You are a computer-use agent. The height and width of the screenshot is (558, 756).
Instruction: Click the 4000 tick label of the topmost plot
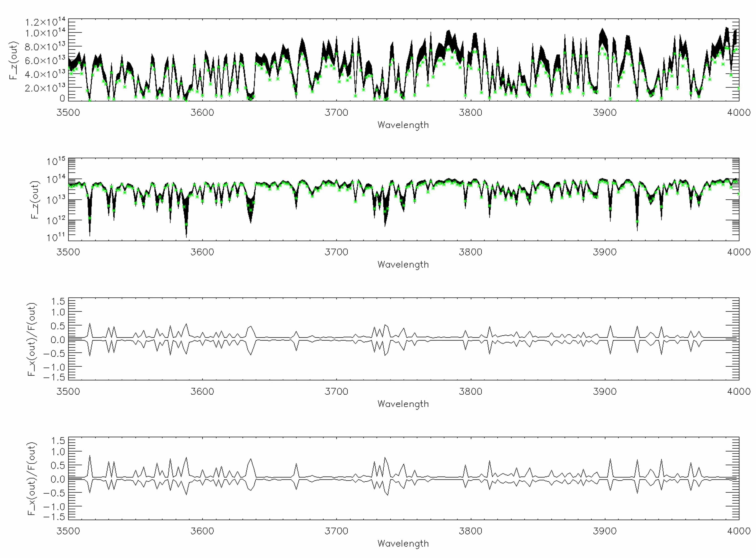click(739, 113)
